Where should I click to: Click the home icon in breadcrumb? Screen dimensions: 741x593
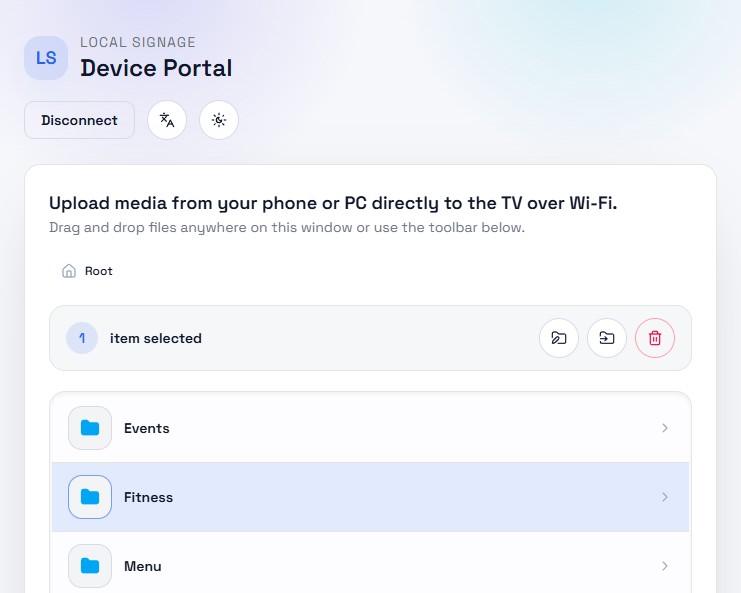coord(69,271)
